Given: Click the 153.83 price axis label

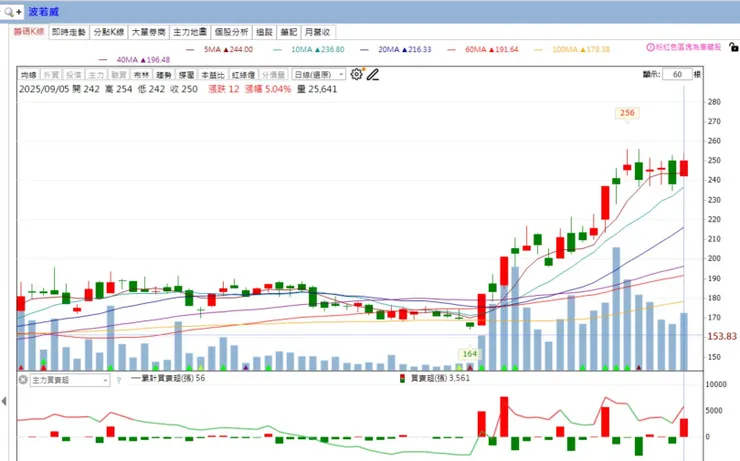Looking at the screenshot, I should pos(722,336).
